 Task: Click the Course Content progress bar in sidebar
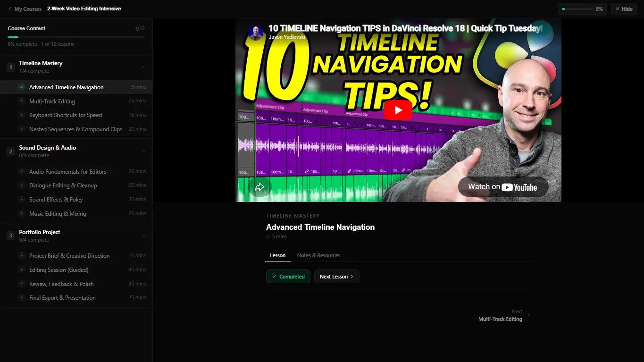pos(76,37)
